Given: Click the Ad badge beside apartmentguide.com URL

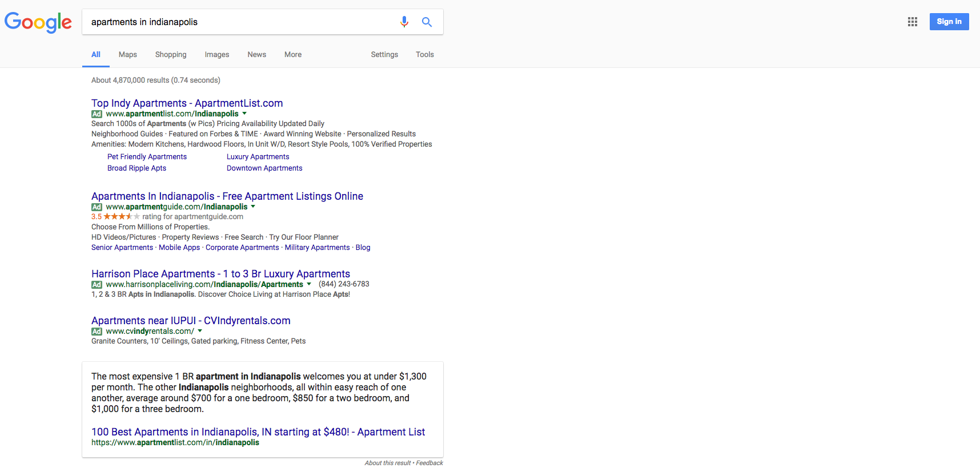Looking at the screenshot, I should click(x=97, y=207).
